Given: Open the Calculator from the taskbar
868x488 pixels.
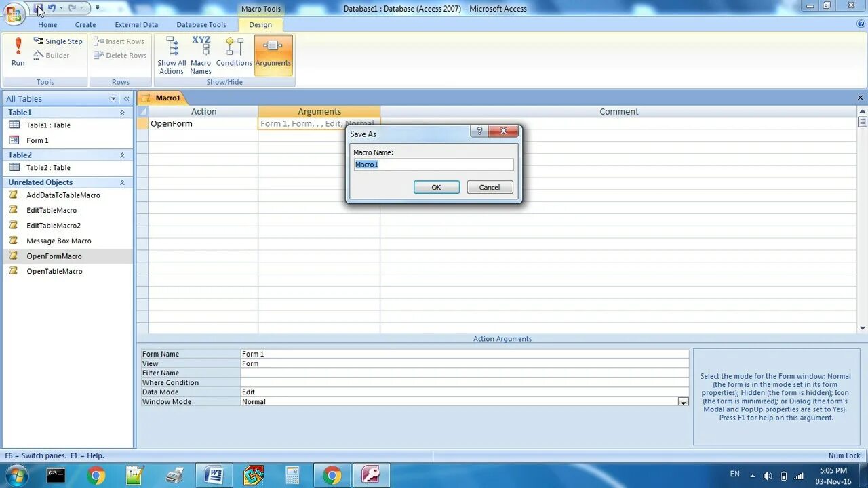Looking at the screenshot, I should point(292,475).
